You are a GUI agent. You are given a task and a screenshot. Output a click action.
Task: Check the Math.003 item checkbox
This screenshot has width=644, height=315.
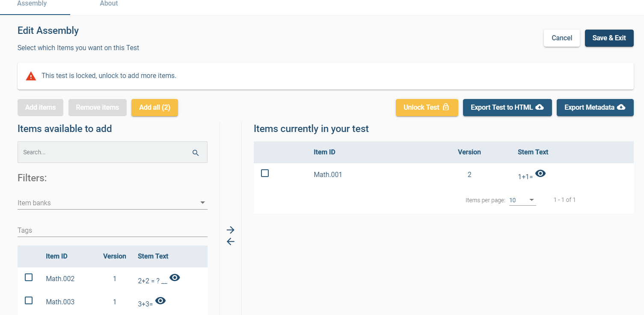pos(29,300)
